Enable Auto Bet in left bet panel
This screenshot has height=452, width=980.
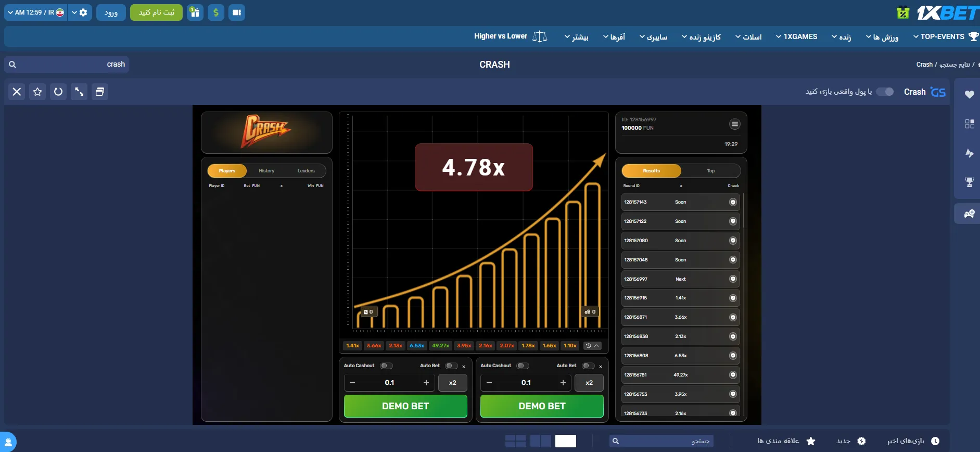[x=451, y=366]
